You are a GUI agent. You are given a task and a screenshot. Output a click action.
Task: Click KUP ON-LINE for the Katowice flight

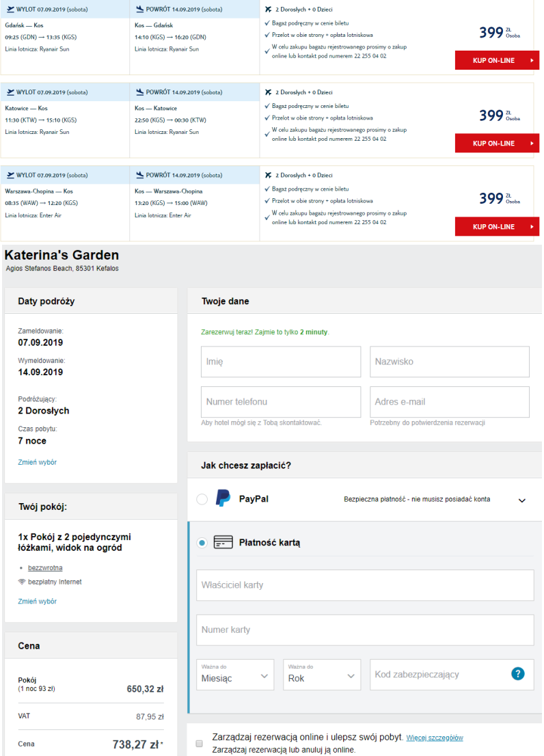click(497, 144)
